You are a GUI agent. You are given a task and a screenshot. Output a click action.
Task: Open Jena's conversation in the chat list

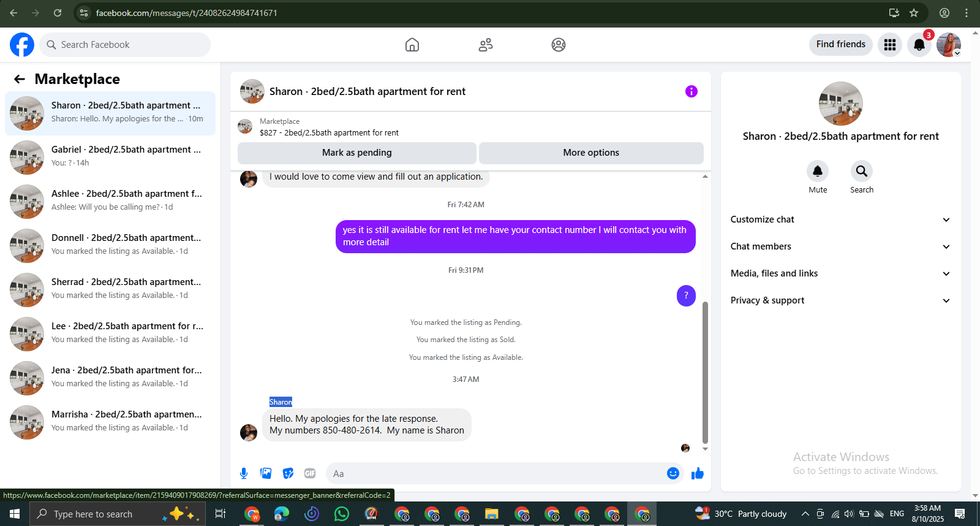(110, 378)
